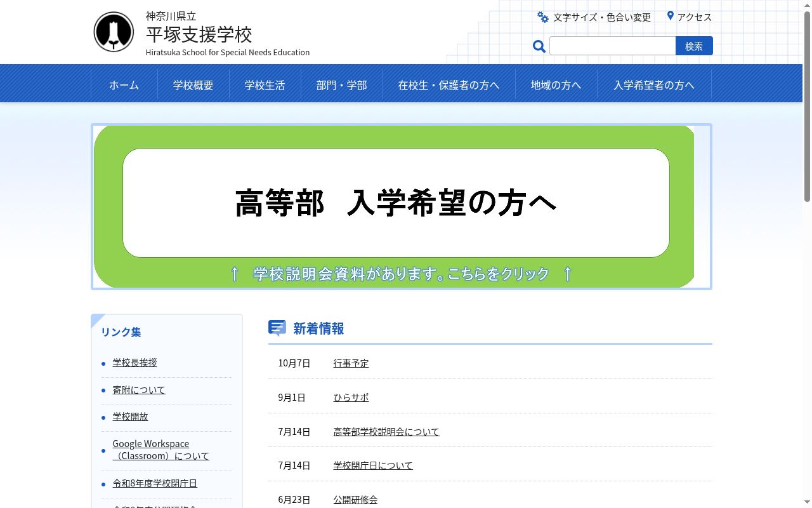
Task: Click the 平塚支援学校 school name title
Action: (x=199, y=34)
